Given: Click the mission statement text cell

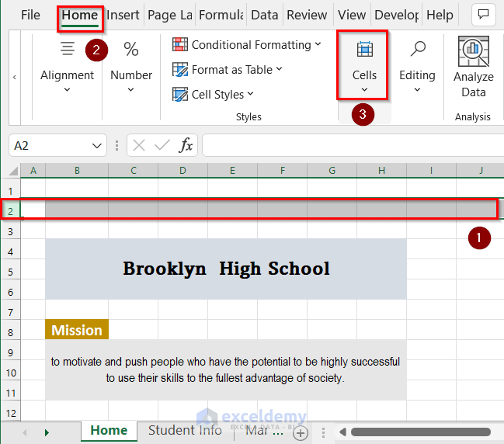Looking at the screenshot, I should pos(226,369).
